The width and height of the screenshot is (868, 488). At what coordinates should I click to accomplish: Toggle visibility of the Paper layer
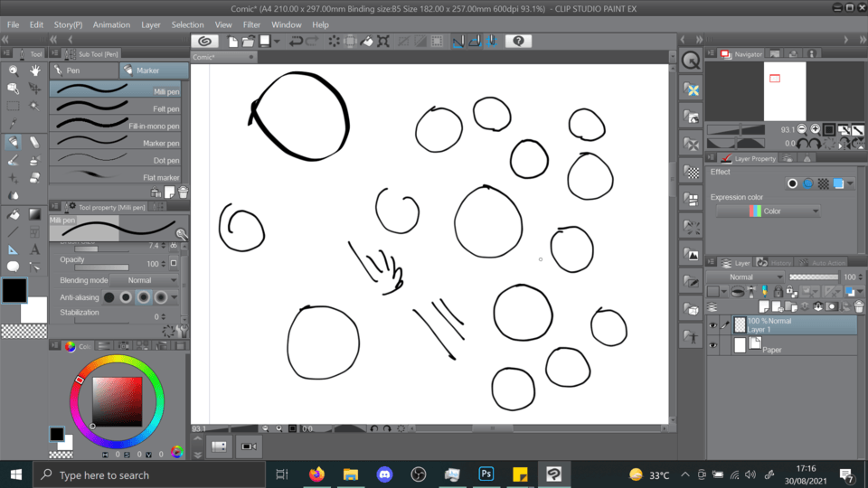(x=712, y=345)
